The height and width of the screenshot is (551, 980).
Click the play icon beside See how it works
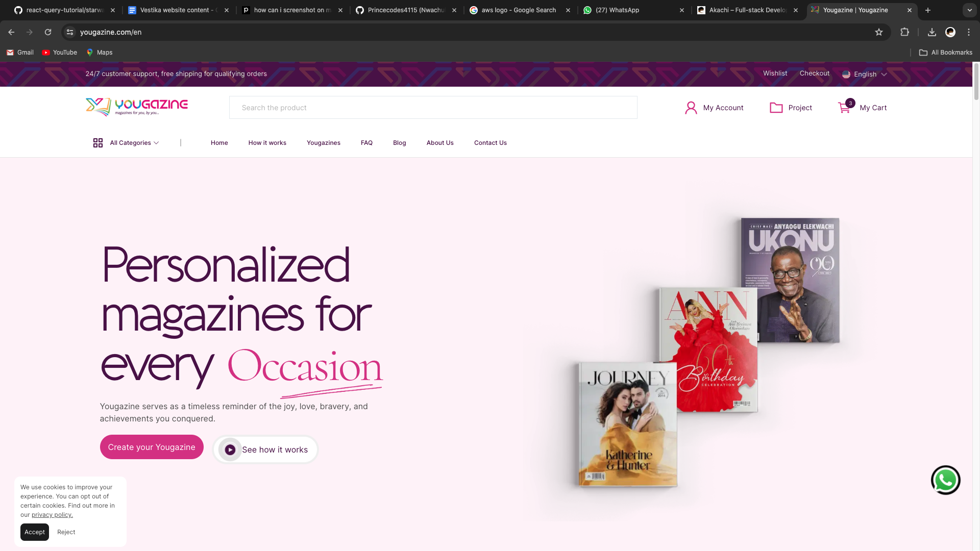click(230, 450)
